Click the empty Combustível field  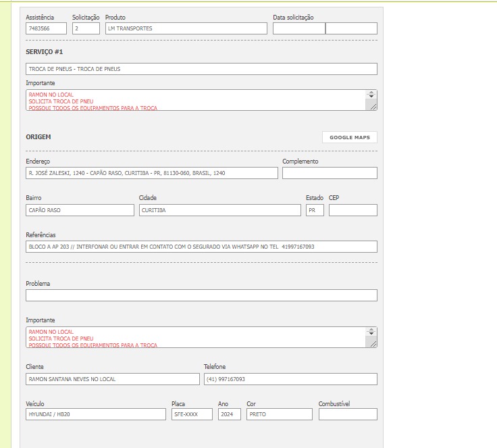tap(347, 414)
